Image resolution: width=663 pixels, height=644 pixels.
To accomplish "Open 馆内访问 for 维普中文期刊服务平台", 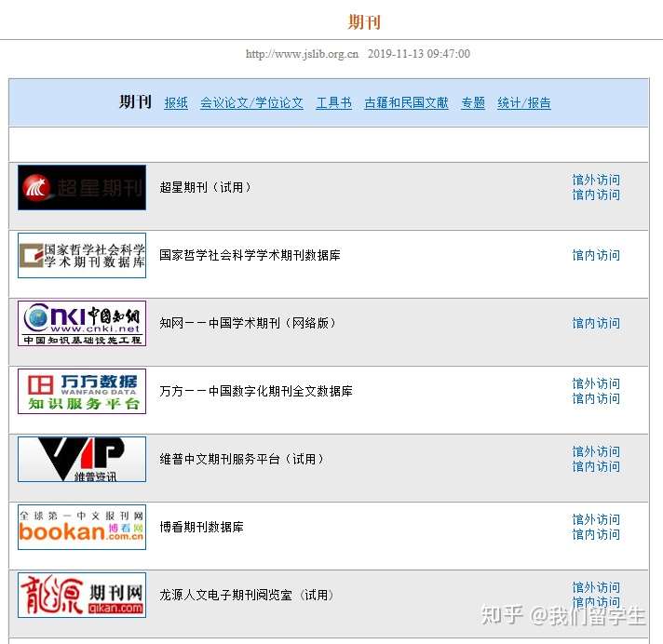I will [x=596, y=466].
